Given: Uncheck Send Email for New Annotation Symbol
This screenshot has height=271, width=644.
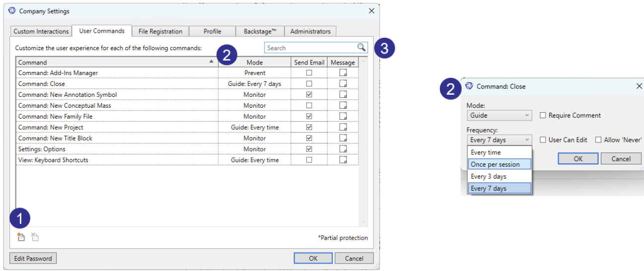Looking at the screenshot, I should 309,95.
